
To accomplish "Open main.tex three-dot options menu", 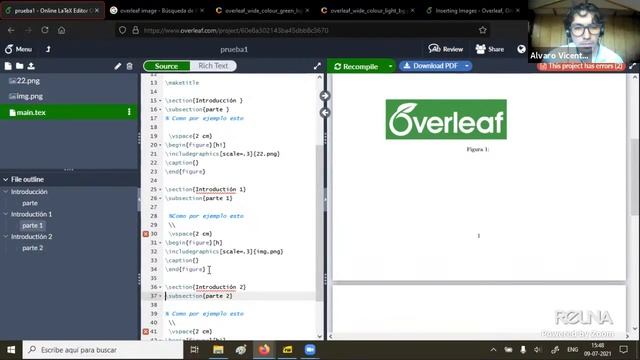I will pos(129,112).
